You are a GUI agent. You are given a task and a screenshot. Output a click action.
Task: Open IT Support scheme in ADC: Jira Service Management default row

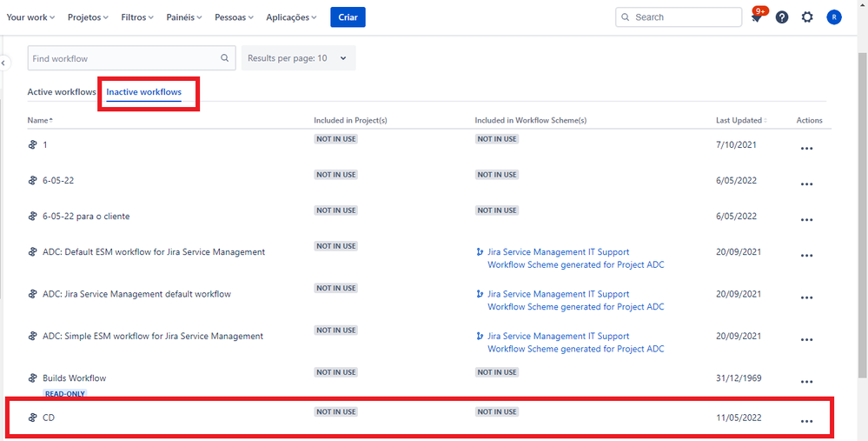coord(576,300)
